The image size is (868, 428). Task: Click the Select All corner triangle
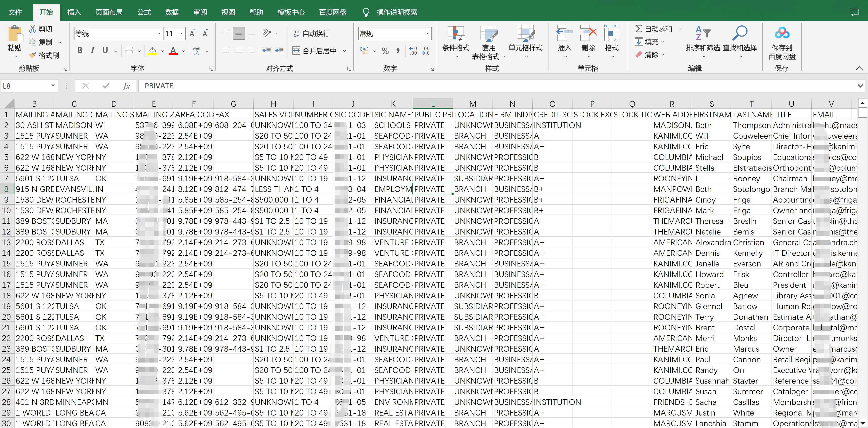(9, 104)
